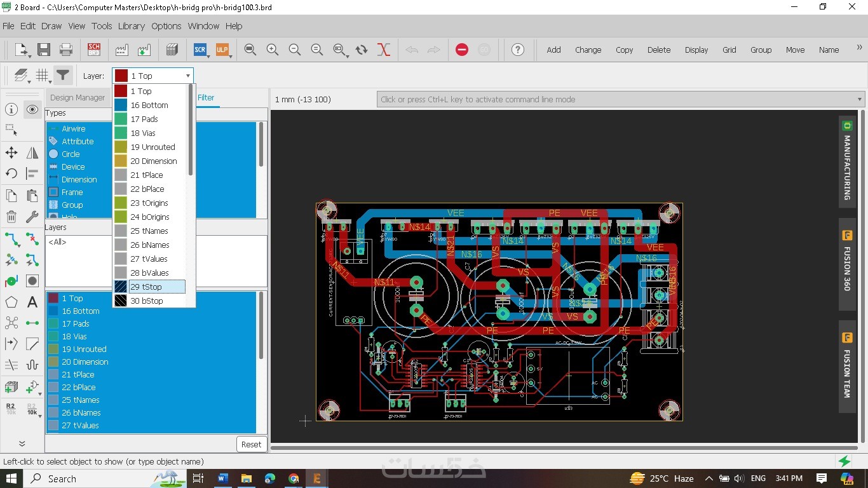Choose 20 Dimension color swatch in dropdown
The width and height of the screenshot is (868, 488).
pyautogui.click(x=121, y=161)
